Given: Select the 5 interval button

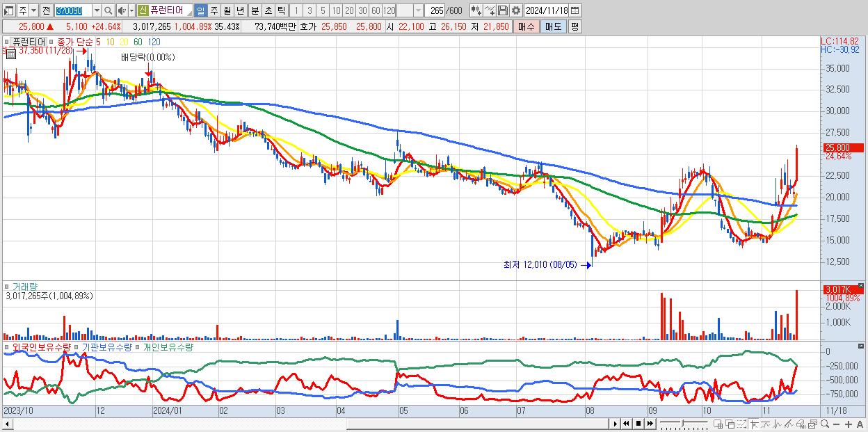Looking at the screenshot, I should pyautogui.click(x=322, y=10).
